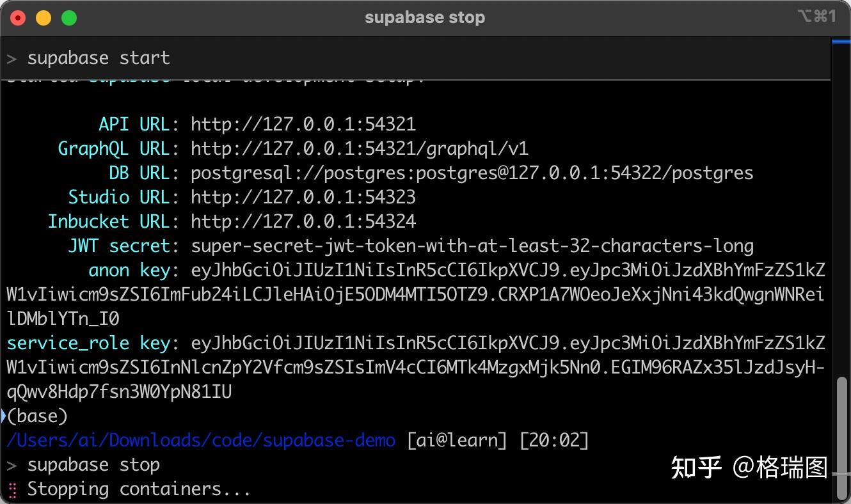Screen dimensions: 851x504
Task: Click the yellow minimize window button
Action: pyautogui.click(x=44, y=18)
